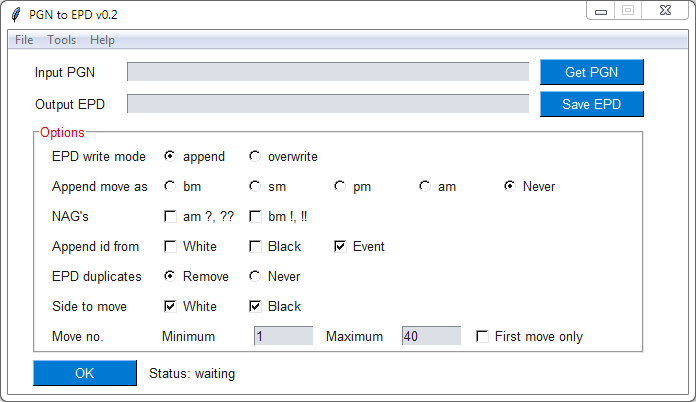Image resolution: width=696 pixels, height=402 pixels.
Task: Click the Get PGN button
Action: tap(591, 72)
